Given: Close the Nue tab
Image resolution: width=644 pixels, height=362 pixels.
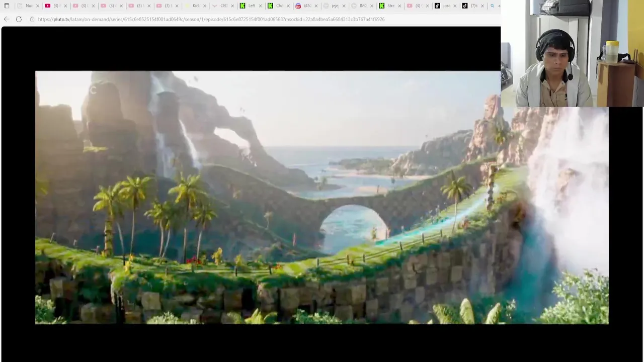Looking at the screenshot, I should click(37, 6).
